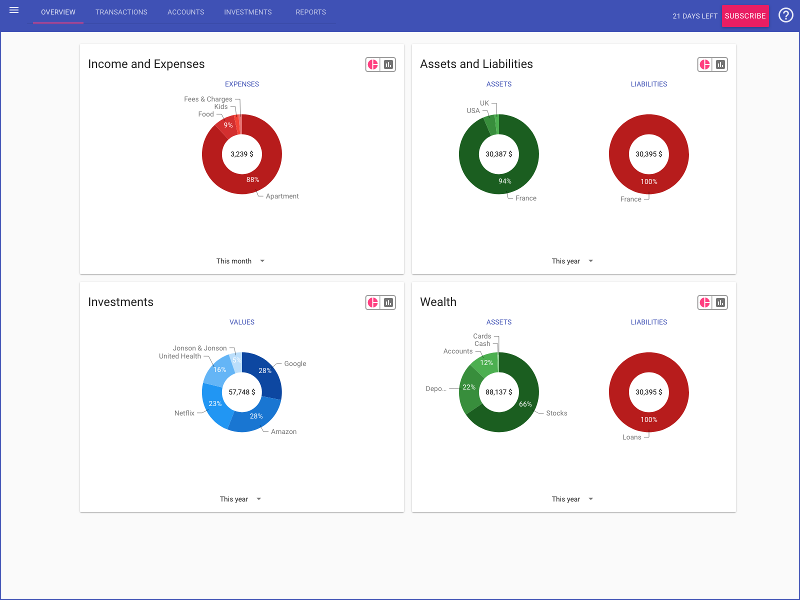Expand Assets and Liabilities 'This year' dropdown
This screenshot has height=600, width=800.
click(x=573, y=261)
